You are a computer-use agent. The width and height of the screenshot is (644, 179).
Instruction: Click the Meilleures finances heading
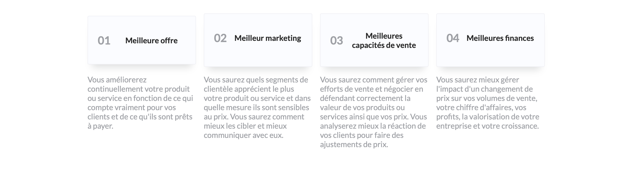point(500,38)
